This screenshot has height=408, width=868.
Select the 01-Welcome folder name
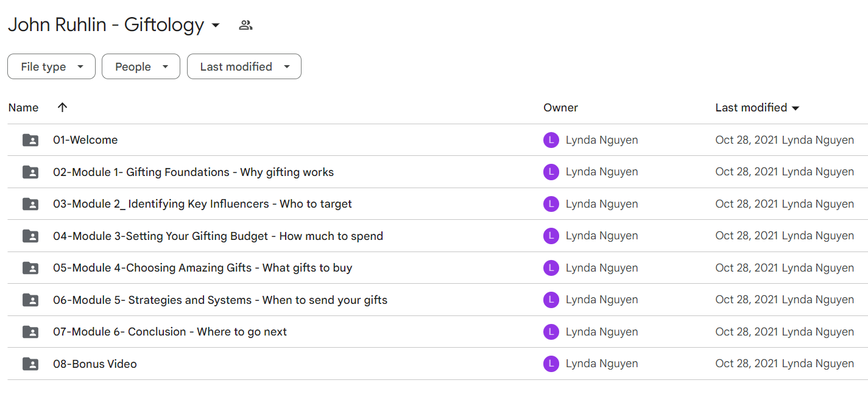pyautogui.click(x=85, y=140)
